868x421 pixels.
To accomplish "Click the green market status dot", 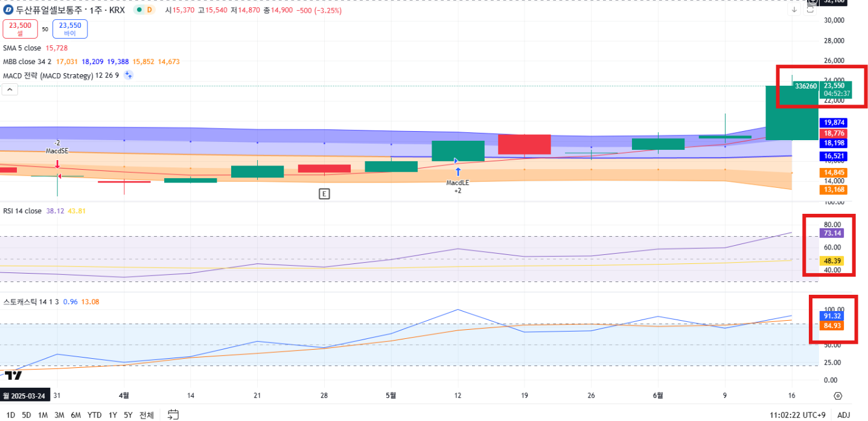I will 139,10.
